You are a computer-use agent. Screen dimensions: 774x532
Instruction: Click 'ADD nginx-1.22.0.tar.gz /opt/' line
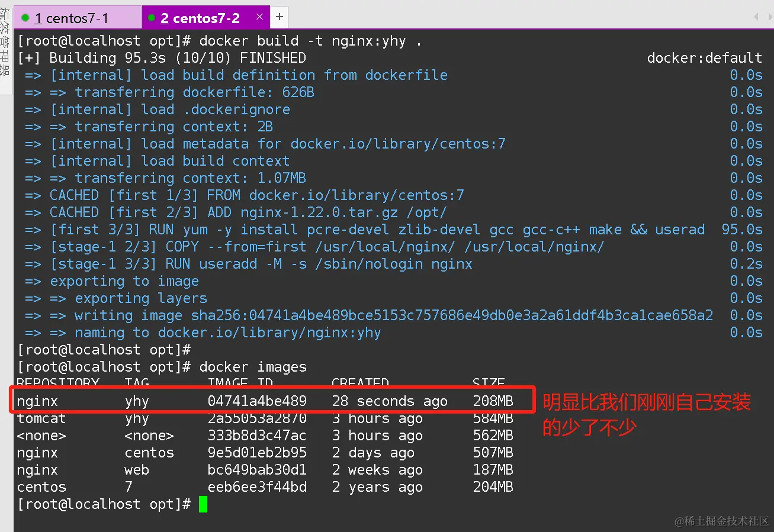236,212
